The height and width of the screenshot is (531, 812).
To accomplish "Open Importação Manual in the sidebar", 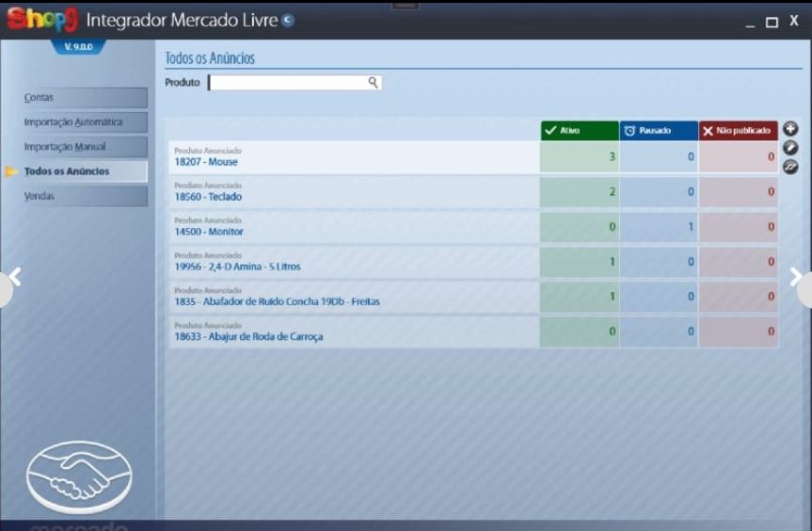I will tap(85, 147).
